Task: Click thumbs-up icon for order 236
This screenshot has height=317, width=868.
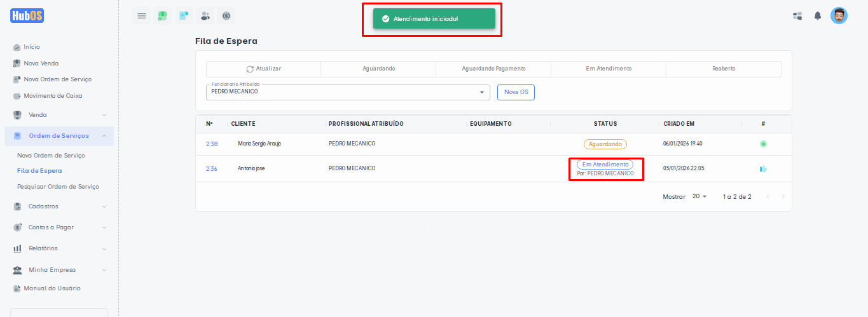Action: (x=763, y=169)
